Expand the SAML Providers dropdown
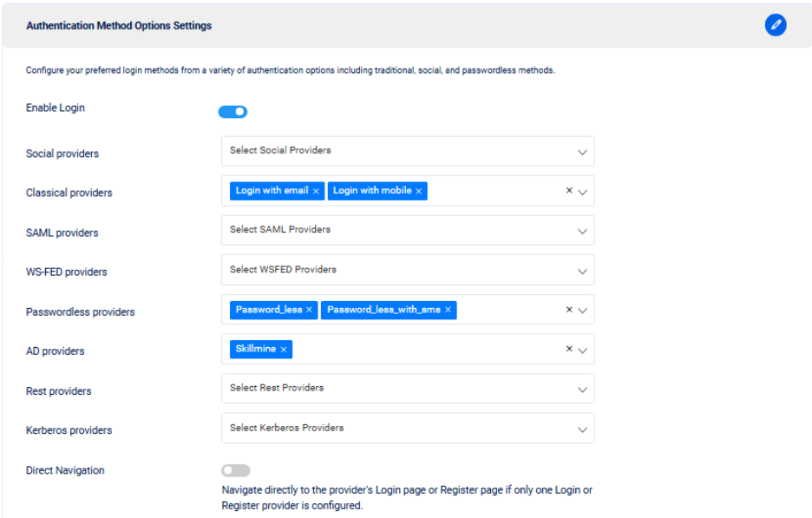 (x=408, y=231)
